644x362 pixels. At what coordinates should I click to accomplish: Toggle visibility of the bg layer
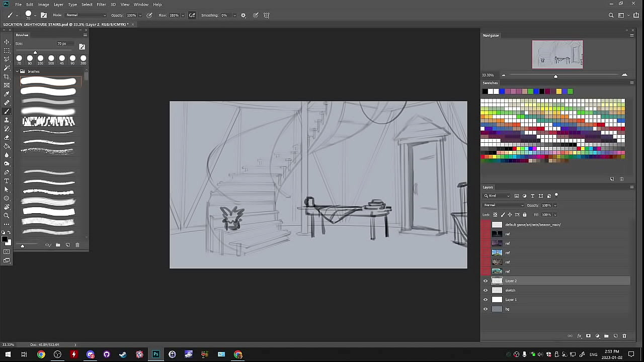click(486, 309)
